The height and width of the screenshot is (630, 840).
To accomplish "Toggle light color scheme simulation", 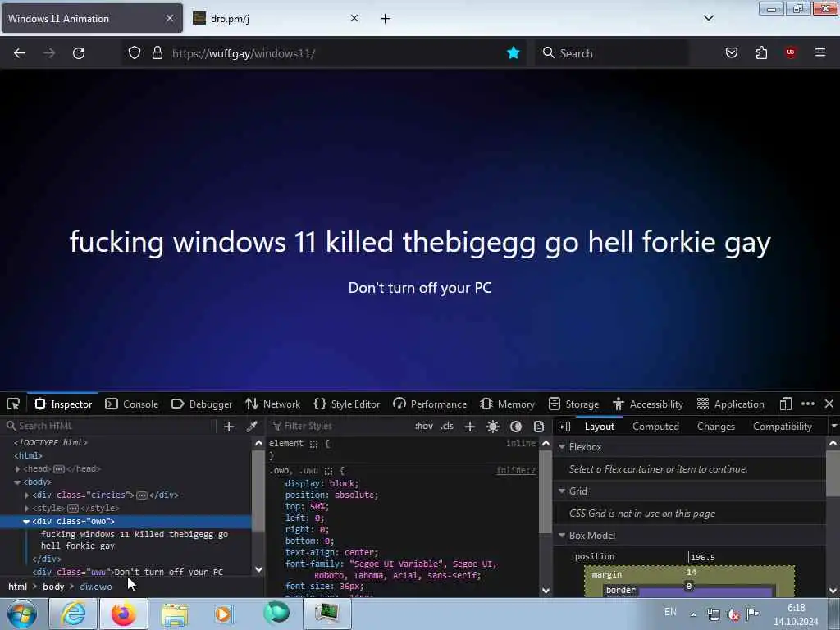I will (493, 427).
